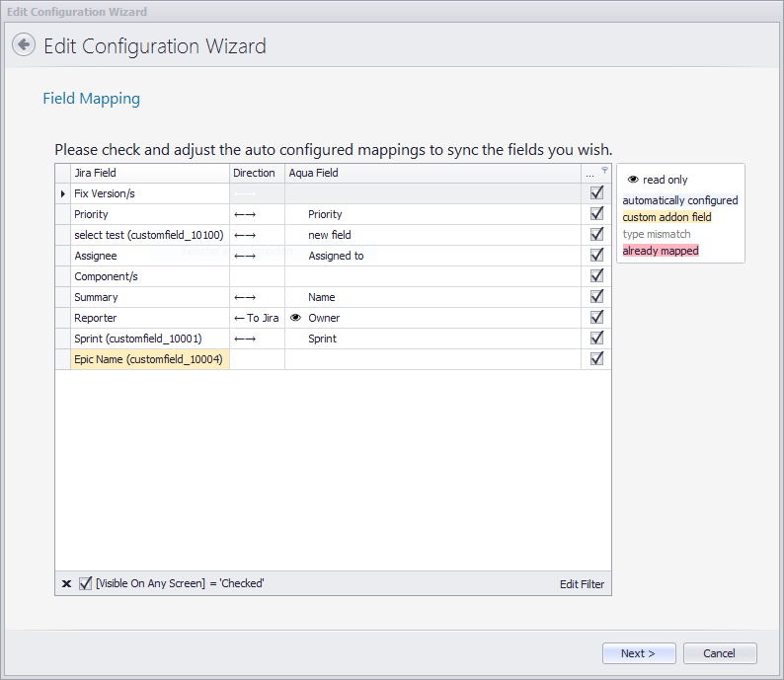Click the back arrow in wizard header

pos(24,45)
